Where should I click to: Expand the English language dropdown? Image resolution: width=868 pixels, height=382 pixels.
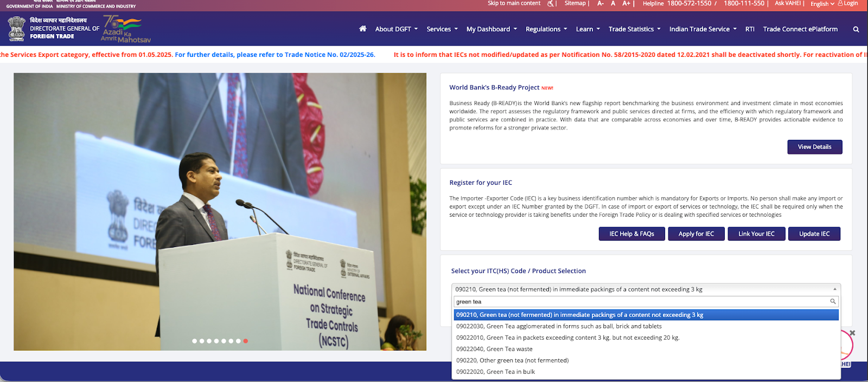click(822, 4)
